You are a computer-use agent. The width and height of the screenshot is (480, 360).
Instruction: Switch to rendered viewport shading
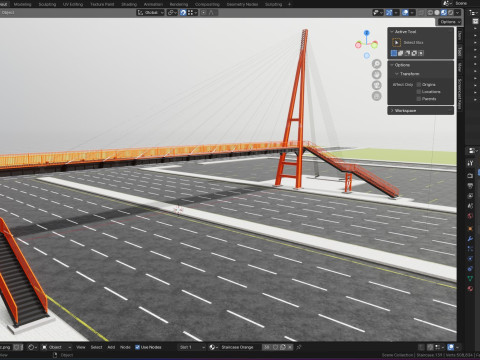point(450,12)
